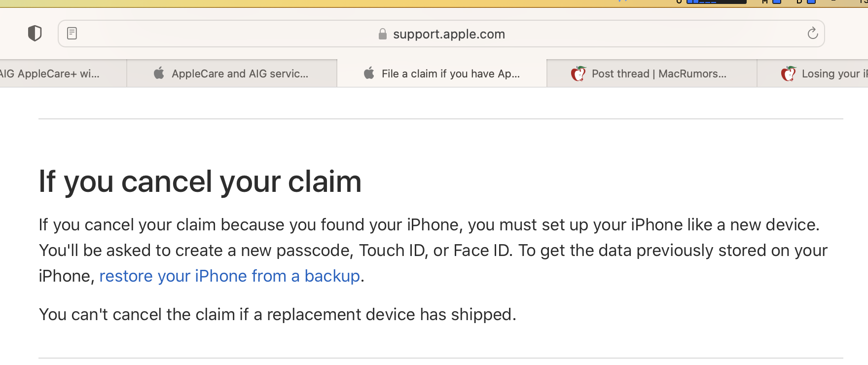Open the restore your iPhone from a backup link
The width and height of the screenshot is (868, 365).
point(229,276)
